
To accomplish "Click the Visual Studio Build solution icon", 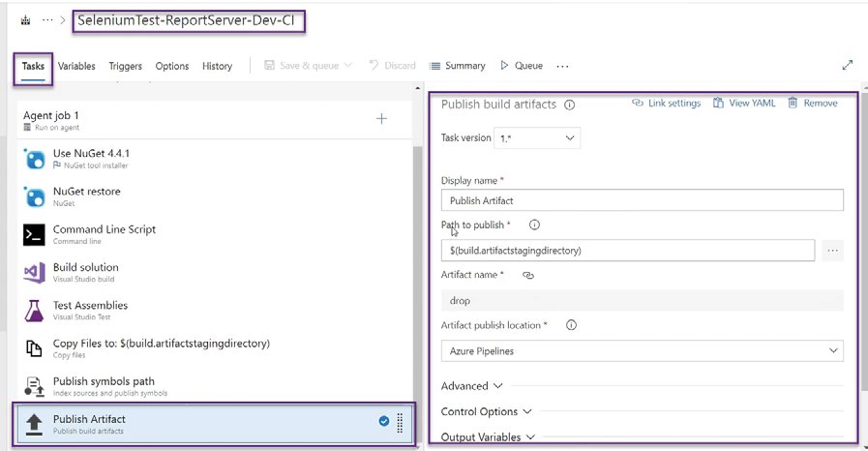I will point(35,273).
